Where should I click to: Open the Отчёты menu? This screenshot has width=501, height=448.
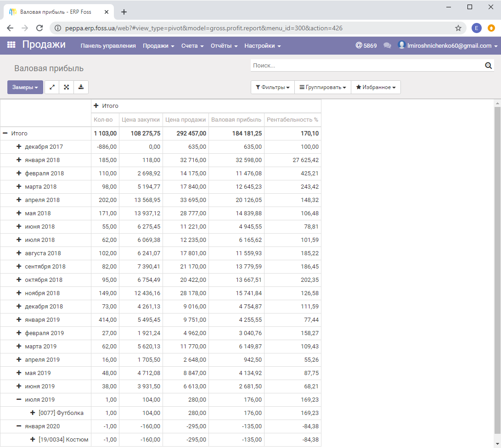tap(224, 45)
